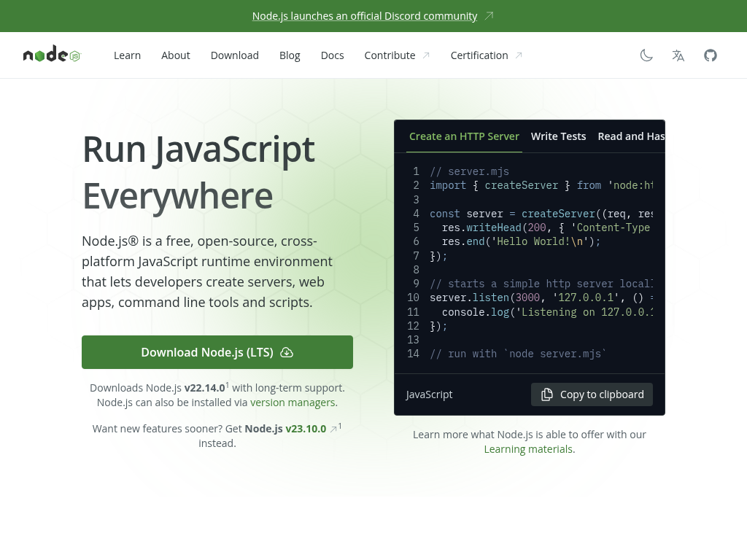Screen dimensions: 747x560
Task: Follow the version managers link
Action: coord(293,402)
